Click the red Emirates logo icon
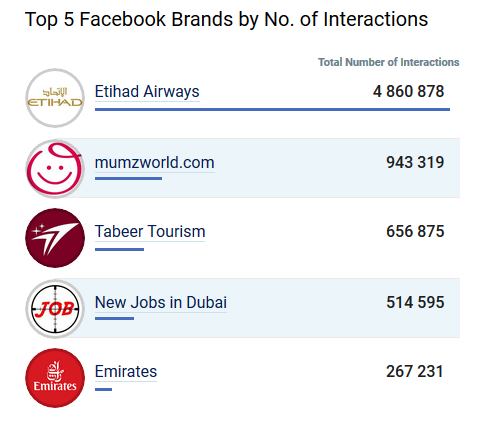Screen dimensions: 488x428 coord(55,378)
